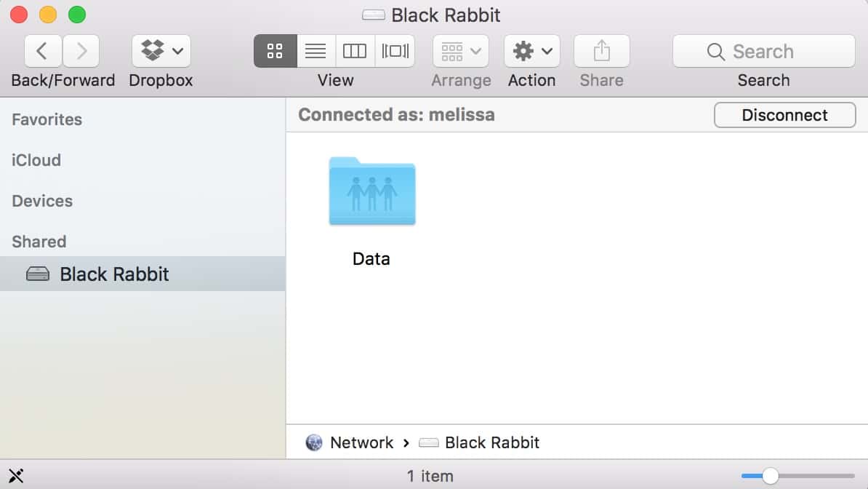868x489 pixels.
Task: Switch to icon view
Action: 275,52
